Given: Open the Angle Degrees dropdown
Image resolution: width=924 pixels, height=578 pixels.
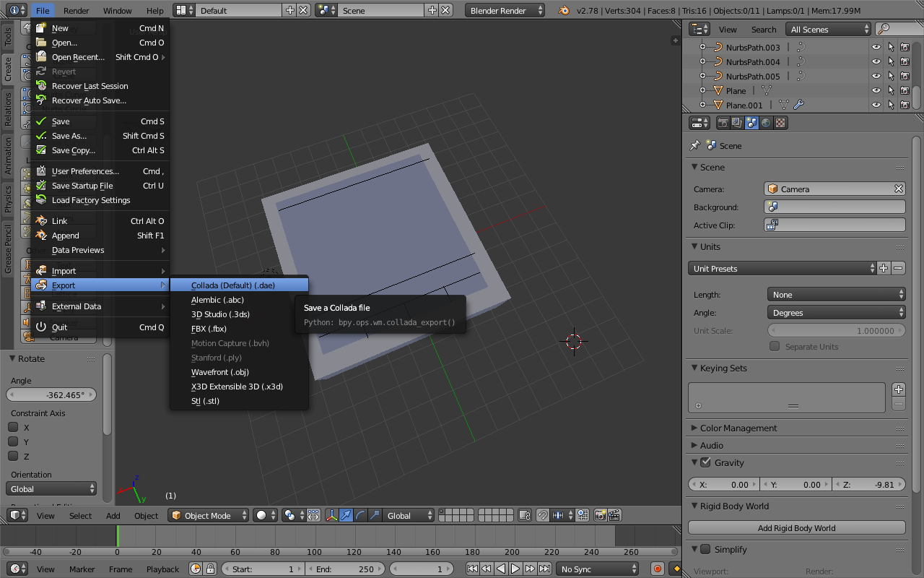Looking at the screenshot, I should (836, 313).
